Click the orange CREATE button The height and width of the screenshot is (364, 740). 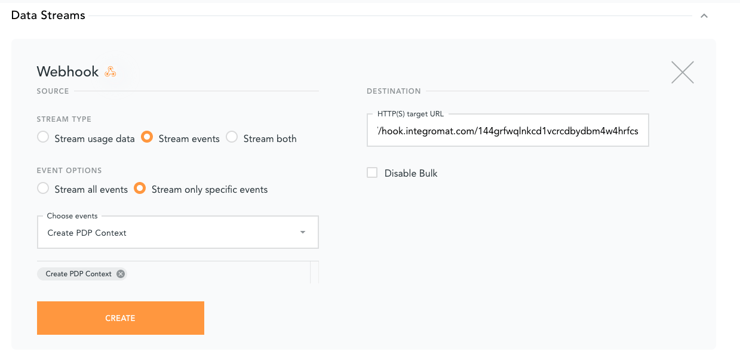(x=120, y=318)
